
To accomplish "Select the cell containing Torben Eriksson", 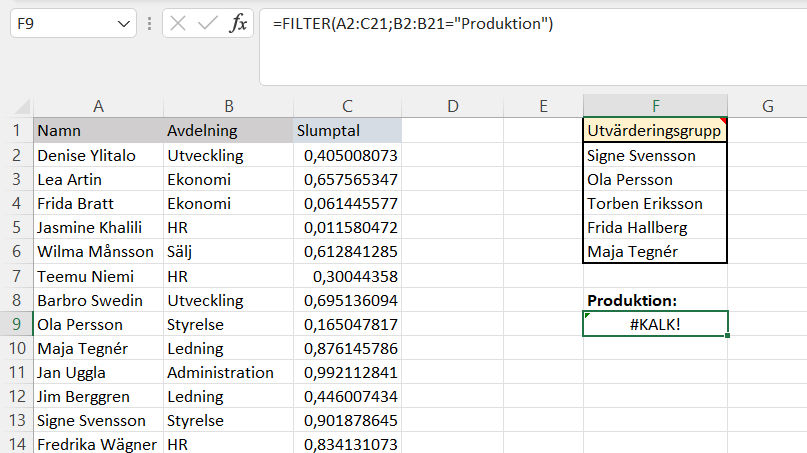I will 655,203.
